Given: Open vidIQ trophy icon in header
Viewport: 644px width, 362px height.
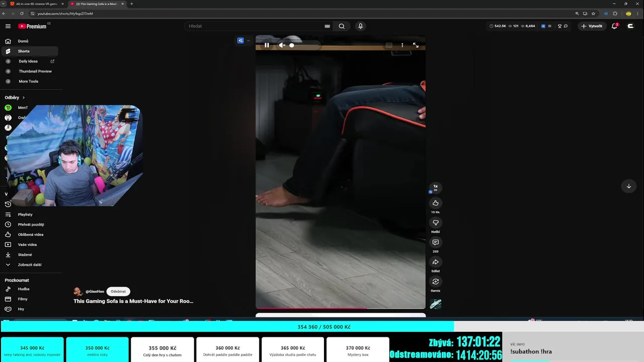Looking at the screenshot, I should 559,26.
